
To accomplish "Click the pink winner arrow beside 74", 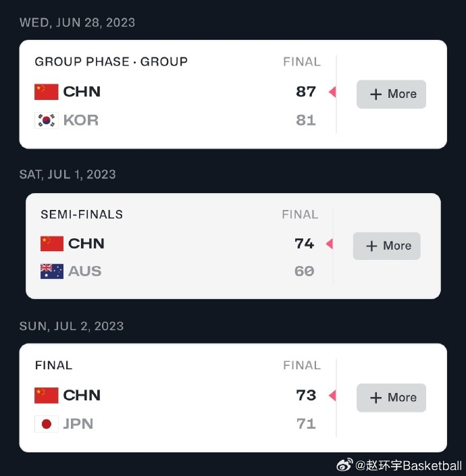I will tap(330, 244).
